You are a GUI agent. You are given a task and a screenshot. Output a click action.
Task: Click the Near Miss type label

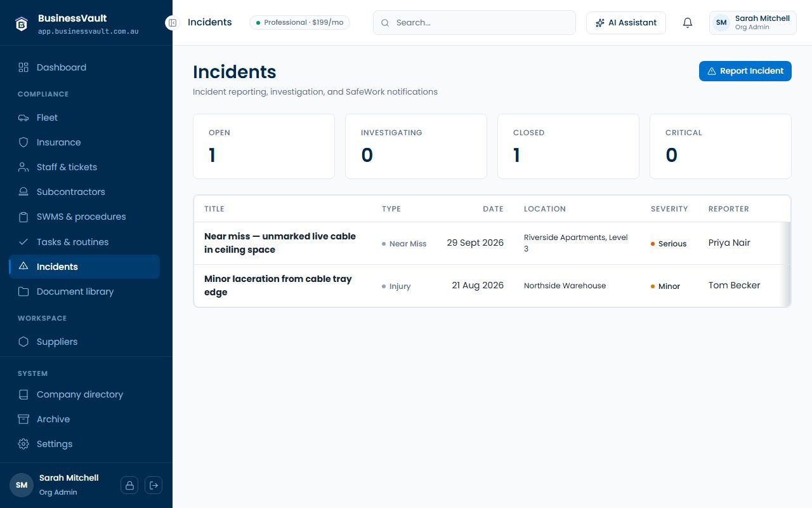[x=404, y=244]
